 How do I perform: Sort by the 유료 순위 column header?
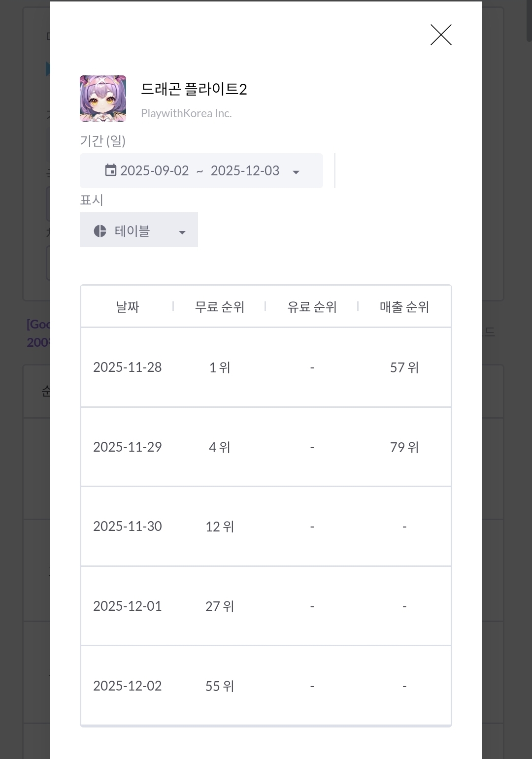click(x=312, y=307)
